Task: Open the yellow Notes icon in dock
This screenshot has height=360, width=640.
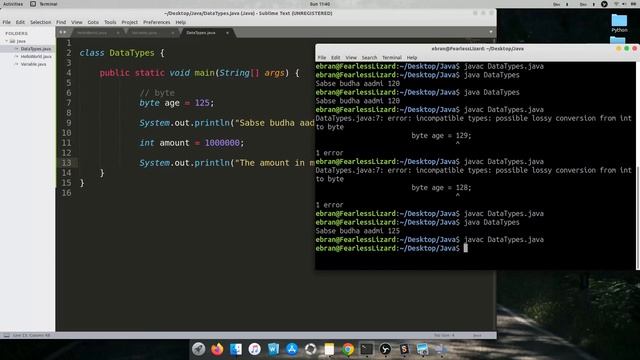Action: 329,349
